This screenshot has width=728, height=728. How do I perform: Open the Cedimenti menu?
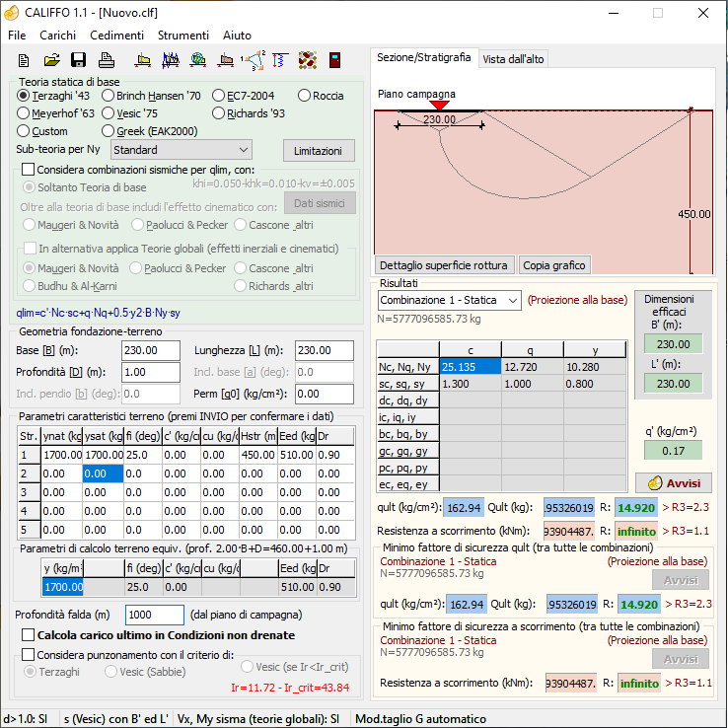tap(116, 36)
